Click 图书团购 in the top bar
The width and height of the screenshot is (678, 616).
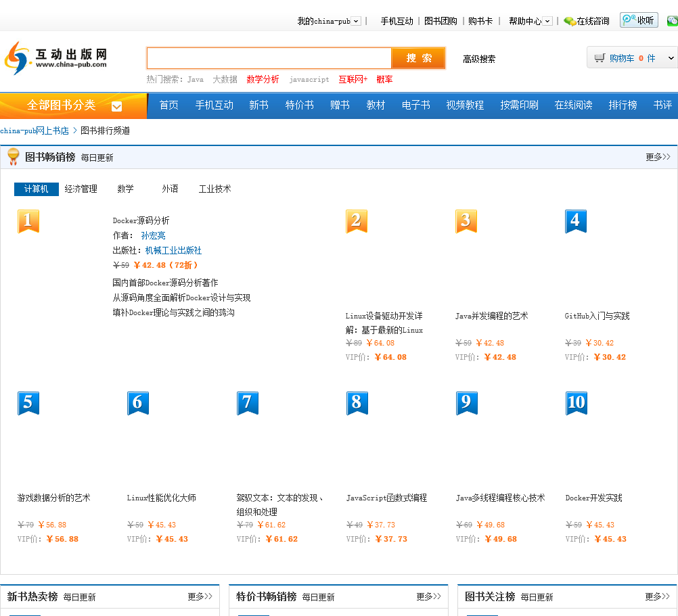[440, 21]
